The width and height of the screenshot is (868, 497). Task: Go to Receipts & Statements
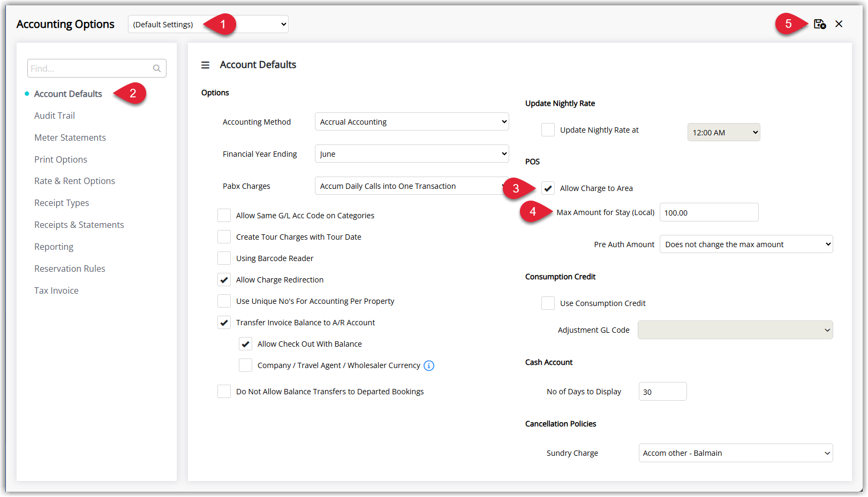click(79, 225)
